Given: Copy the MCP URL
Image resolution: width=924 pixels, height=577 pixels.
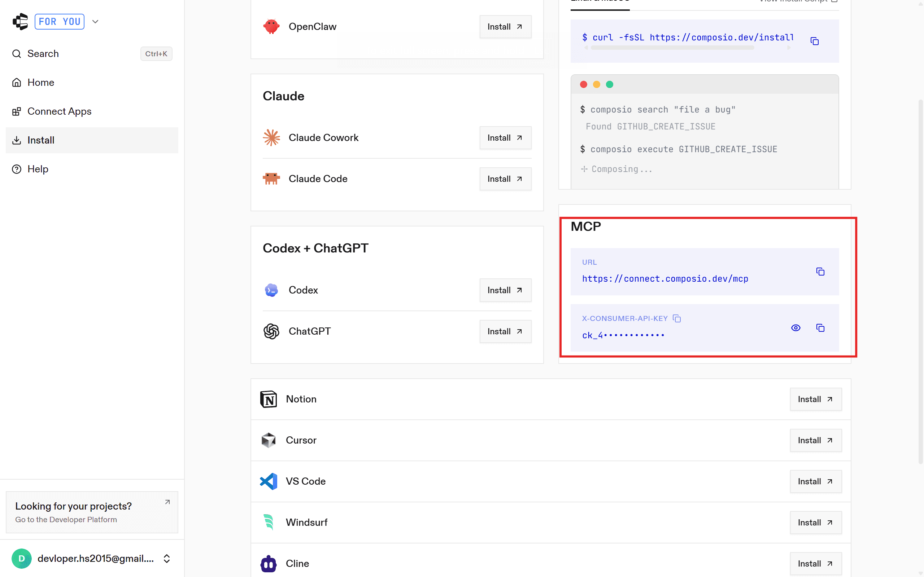Looking at the screenshot, I should tap(820, 272).
